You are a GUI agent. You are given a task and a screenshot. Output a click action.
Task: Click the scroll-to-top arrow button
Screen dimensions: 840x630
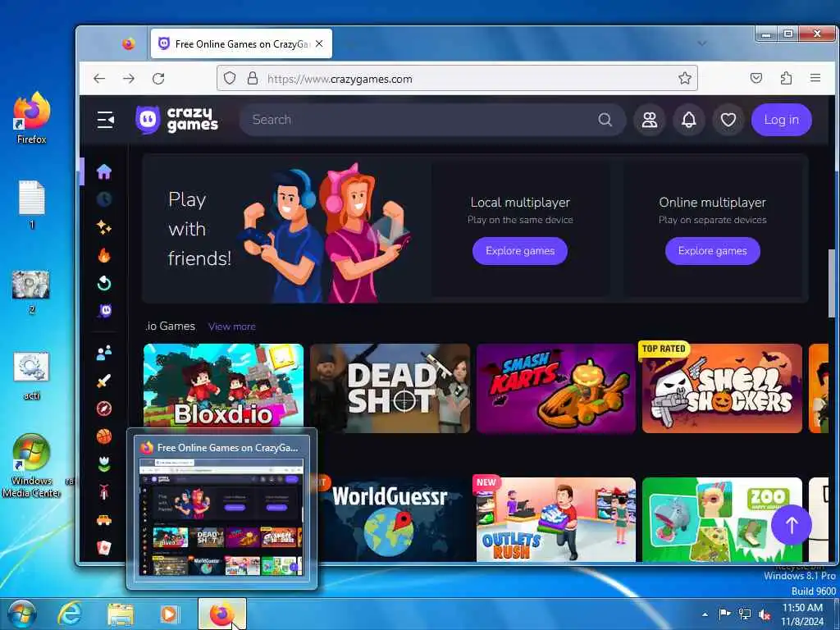792,525
